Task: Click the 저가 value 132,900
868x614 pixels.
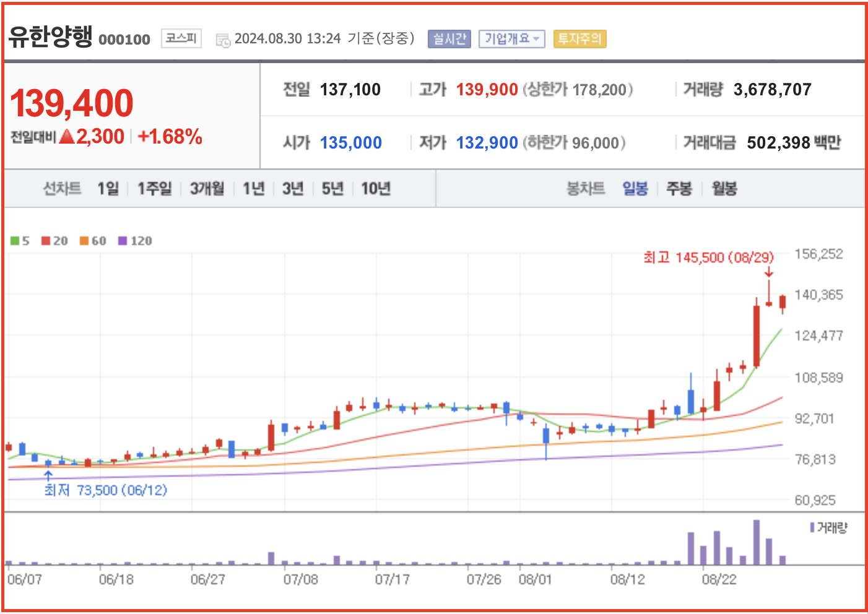Action: (x=487, y=143)
